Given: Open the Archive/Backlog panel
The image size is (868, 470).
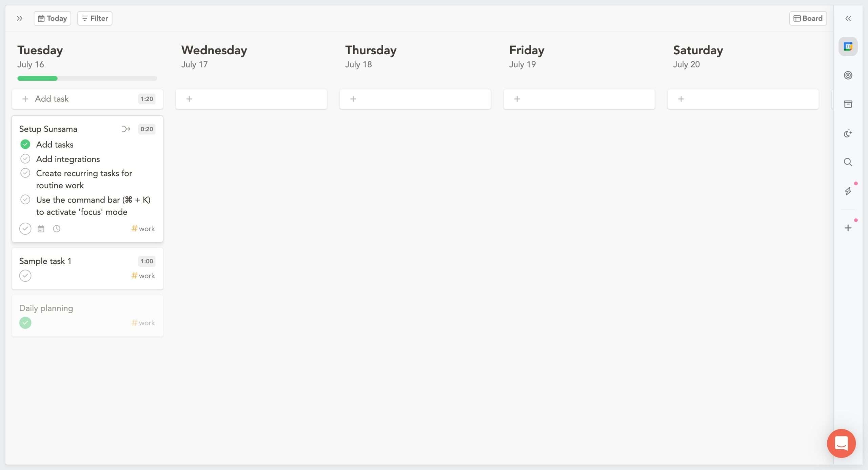Looking at the screenshot, I should coord(848,104).
